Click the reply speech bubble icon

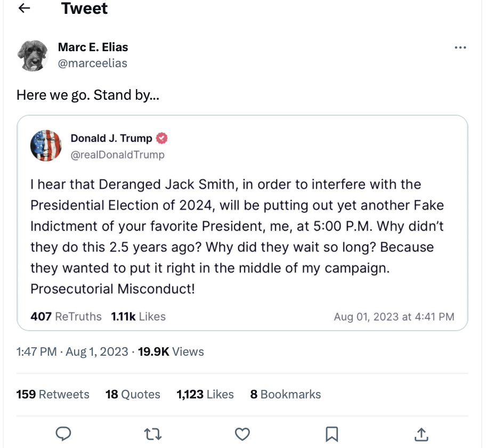pyautogui.click(x=63, y=434)
